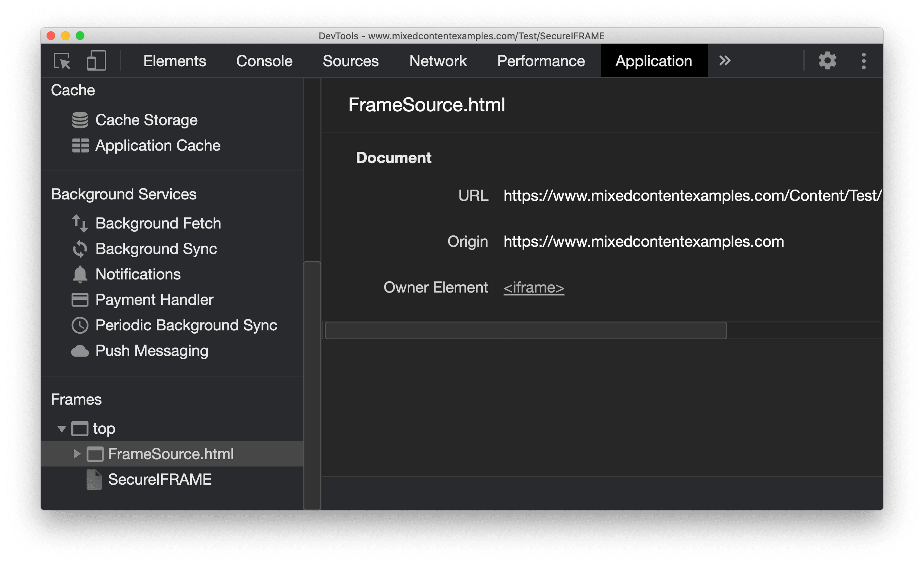Screen dimensions: 924x564
Task: Switch to the Application tab
Action: coord(652,59)
